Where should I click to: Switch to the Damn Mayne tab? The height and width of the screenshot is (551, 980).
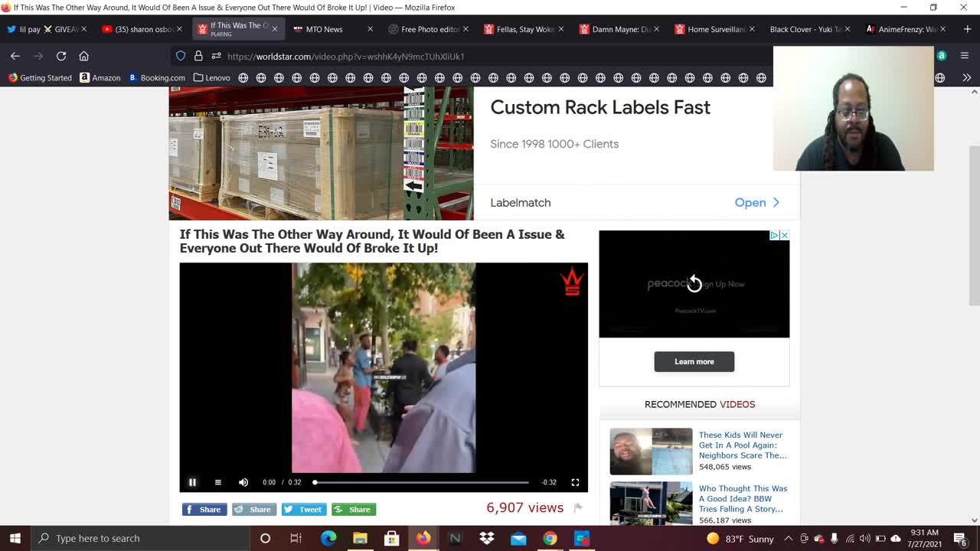tap(620, 29)
